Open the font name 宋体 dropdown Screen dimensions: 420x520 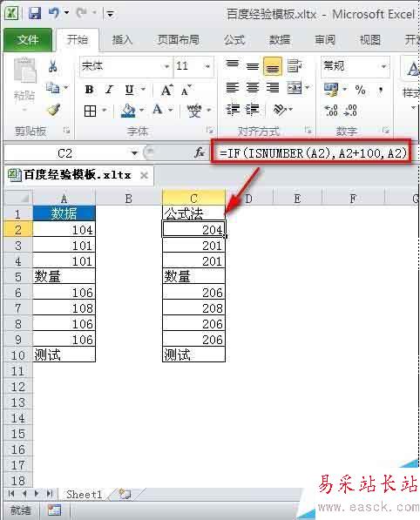click(166, 66)
